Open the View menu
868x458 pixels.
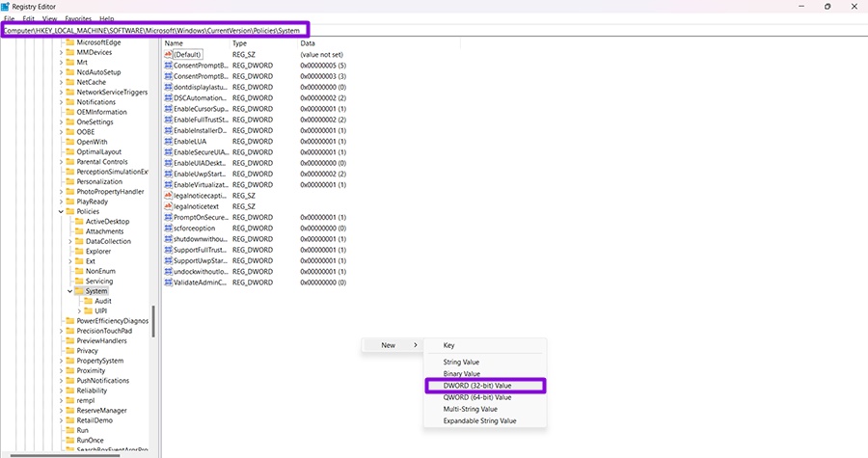coord(50,19)
